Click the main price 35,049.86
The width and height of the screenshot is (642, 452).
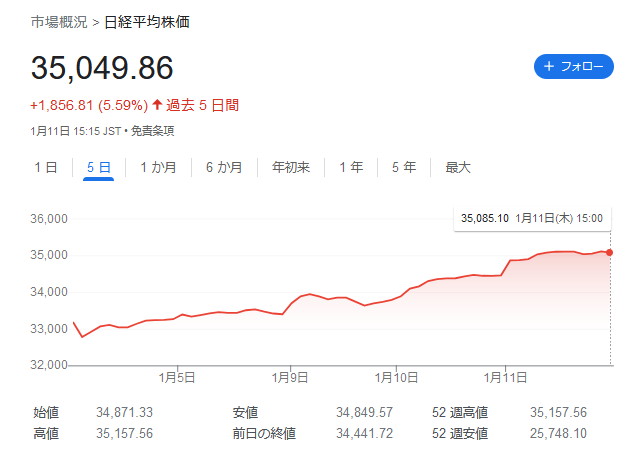(102, 68)
